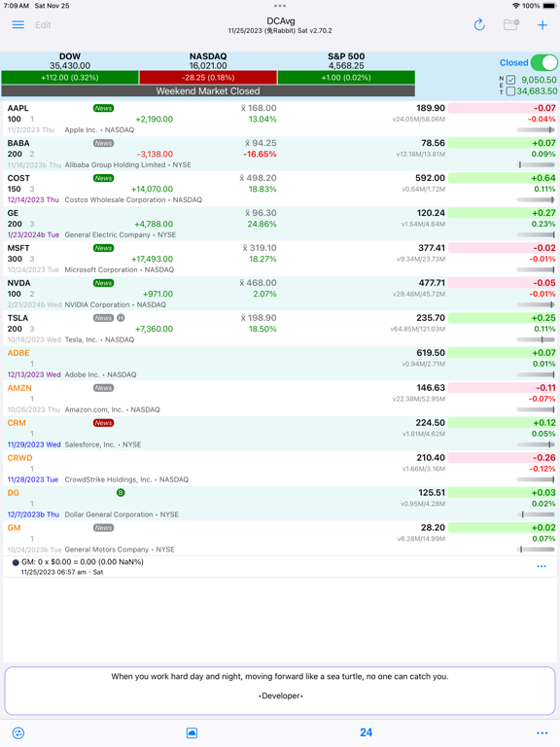Check the 34,683.50 NET checkbox
The image size is (560, 747).
click(x=511, y=91)
